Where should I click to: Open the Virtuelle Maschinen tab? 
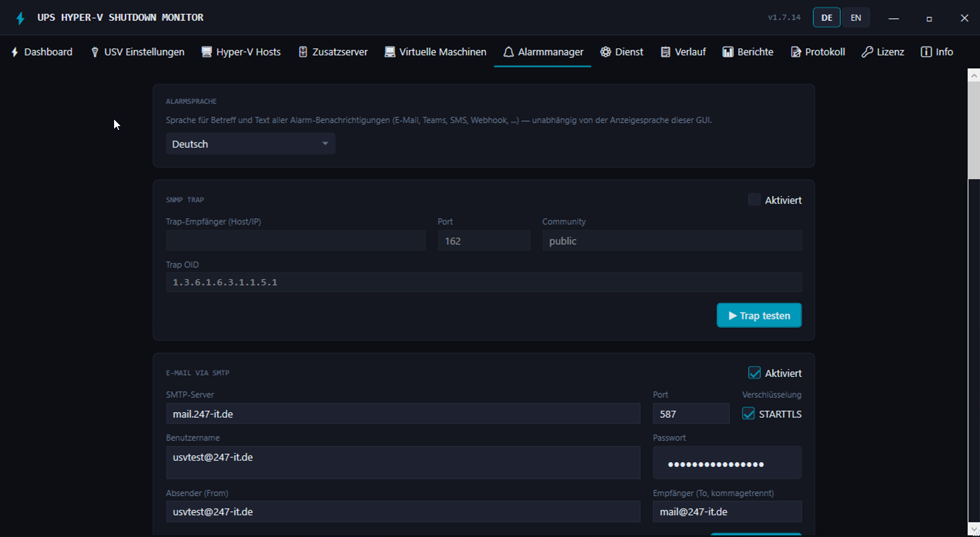click(x=435, y=52)
